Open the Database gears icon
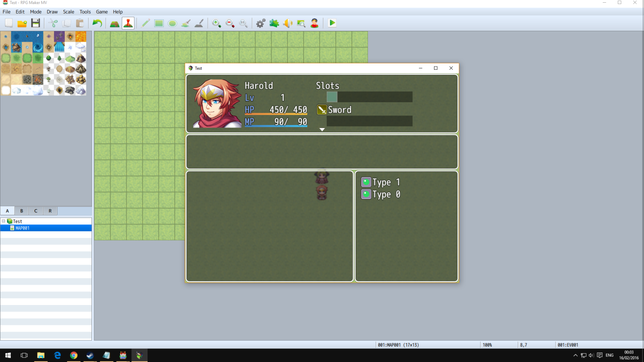This screenshot has width=644, height=362. [x=261, y=23]
